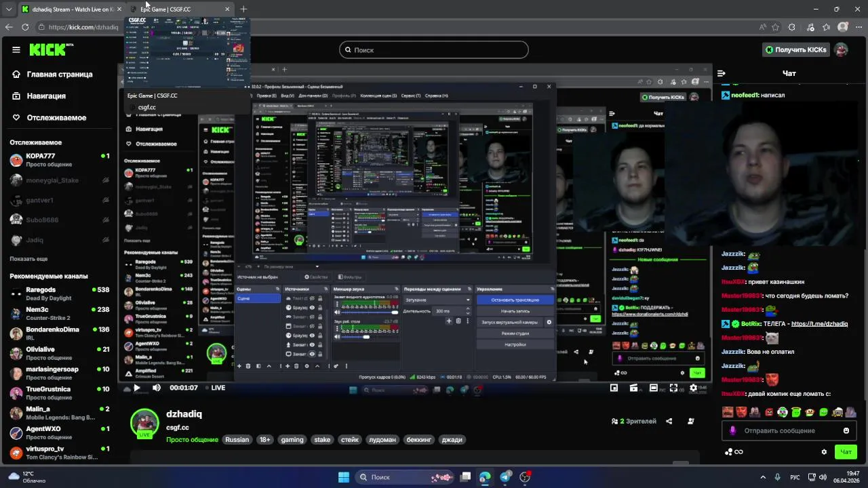Open channel points icon below chat
This screenshot has height=488, width=868.
[733, 452]
